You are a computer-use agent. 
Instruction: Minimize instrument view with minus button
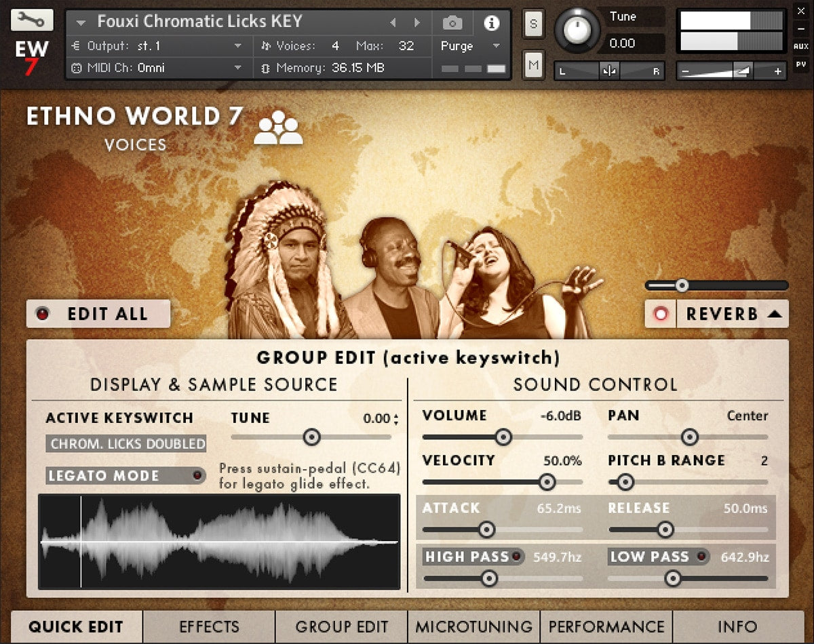[x=801, y=29]
